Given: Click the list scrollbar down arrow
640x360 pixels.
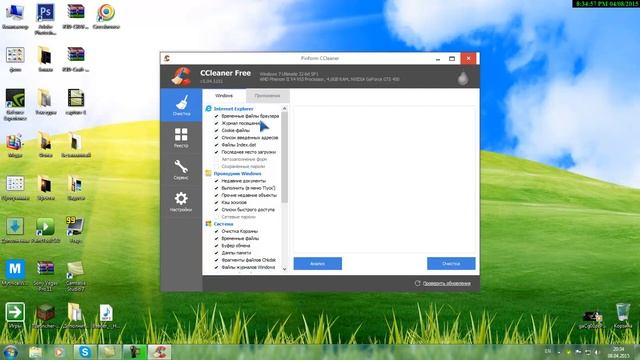Looking at the screenshot, I should pyautogui.click(x=284, y=269).
